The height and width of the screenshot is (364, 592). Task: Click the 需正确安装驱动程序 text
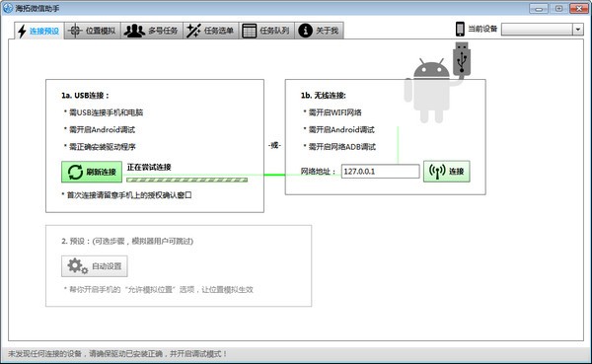click(x=103, y=147)
